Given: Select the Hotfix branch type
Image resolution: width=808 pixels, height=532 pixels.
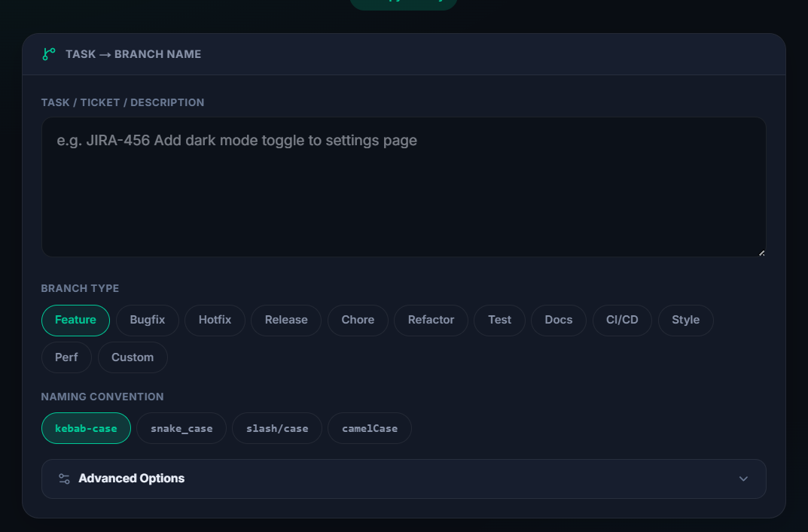Looking at the screenshot, I should pyautogui.click(x=215, y=320).
